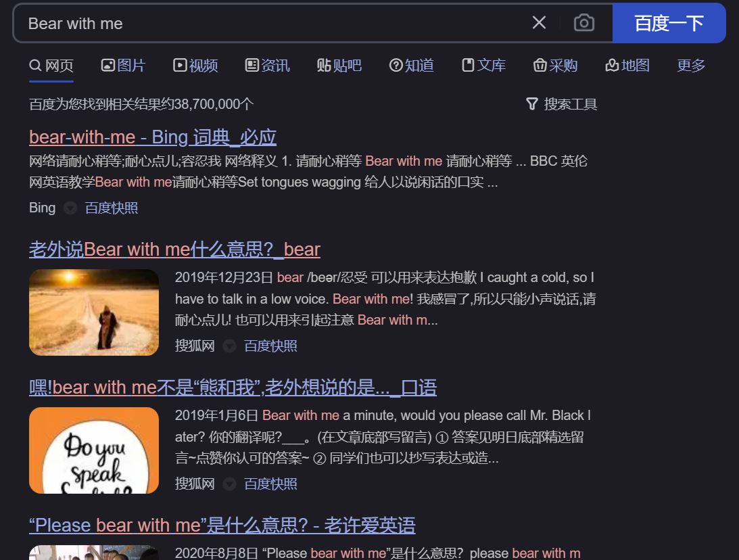
Task: Open 搜狐网 source of the 2019年12月23日 result
Action: coord(195,346)
